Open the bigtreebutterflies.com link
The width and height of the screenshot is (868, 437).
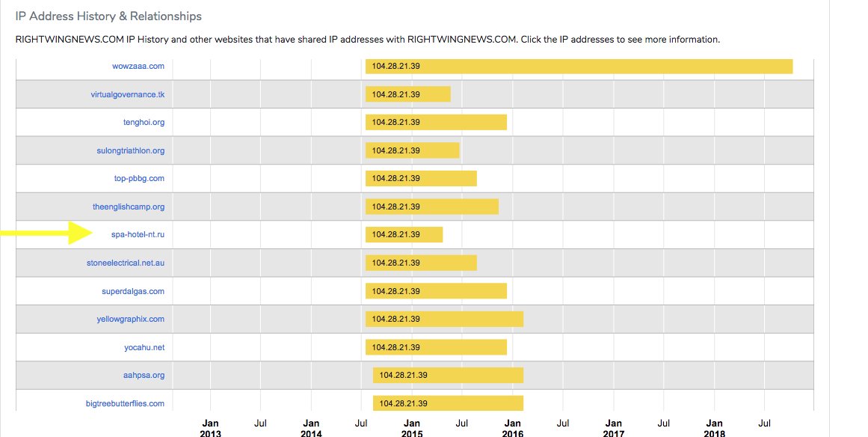pyautogui.click(x=125, y=403)
